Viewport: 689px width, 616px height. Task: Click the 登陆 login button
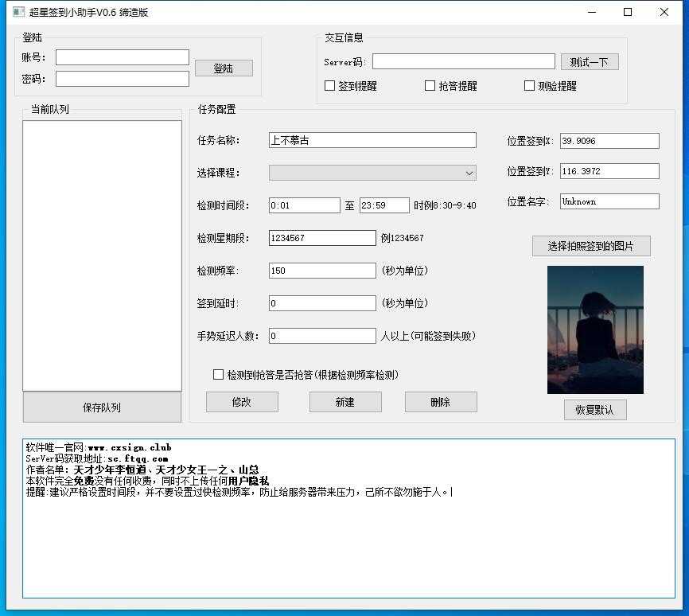click(224, 68)
